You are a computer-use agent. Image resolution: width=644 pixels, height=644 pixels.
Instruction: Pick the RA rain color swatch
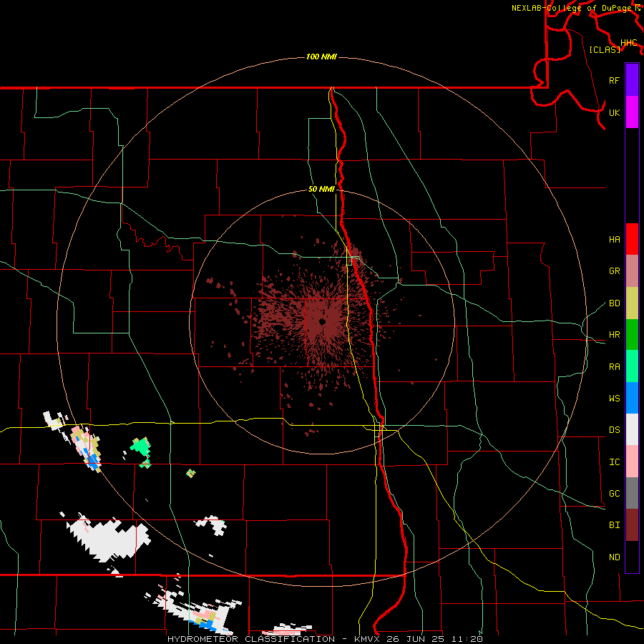(632, 366)
